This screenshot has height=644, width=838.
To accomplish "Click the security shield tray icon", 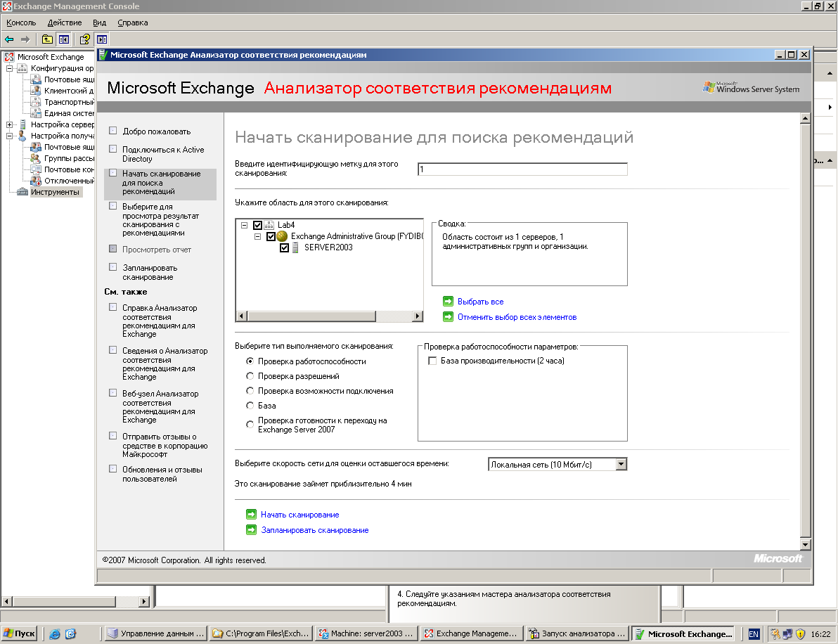I will point(800,634).
